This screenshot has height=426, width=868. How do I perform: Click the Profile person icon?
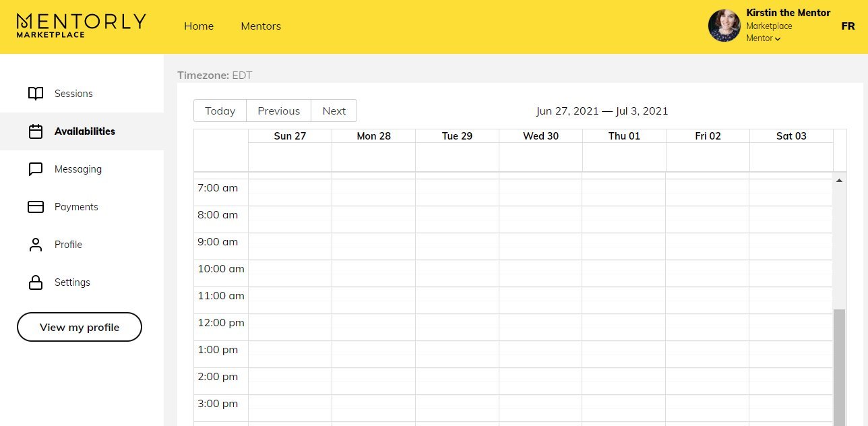[36, 245]
